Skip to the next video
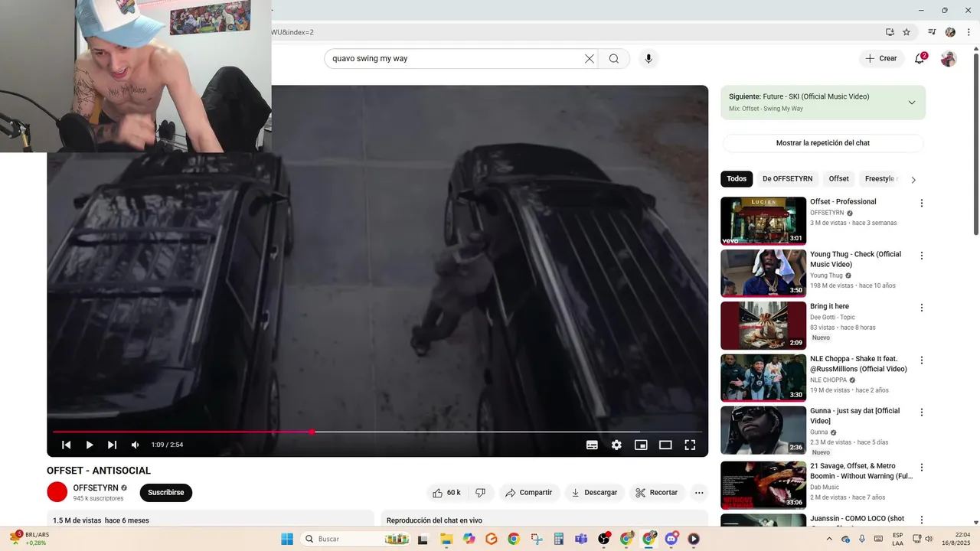The height and width of the screenshot is (551, 980). tap(113, 445)
